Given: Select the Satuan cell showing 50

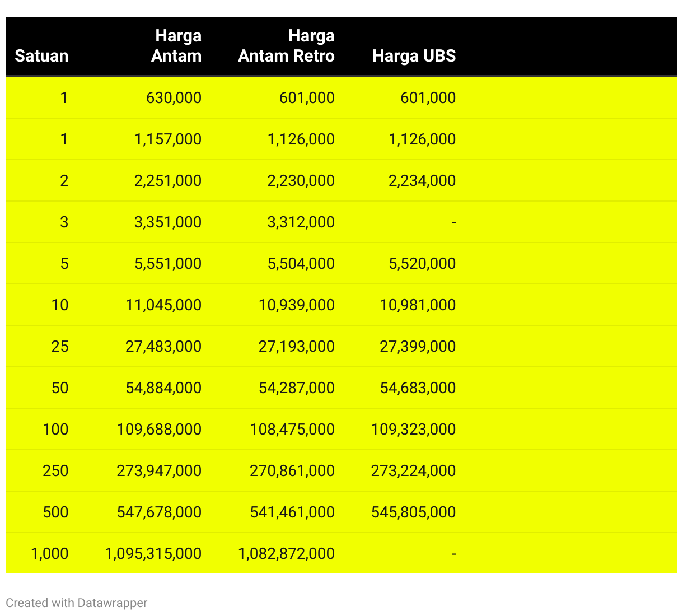Looking at the screenshot, I should click(60, 388).
